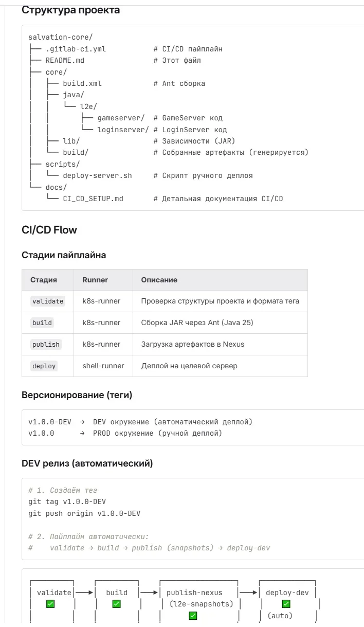The width and height of the screenshot is (364, 627).
Task: Click the git push origin v1.0.0-DEV line
Action: tap(84, 513)
